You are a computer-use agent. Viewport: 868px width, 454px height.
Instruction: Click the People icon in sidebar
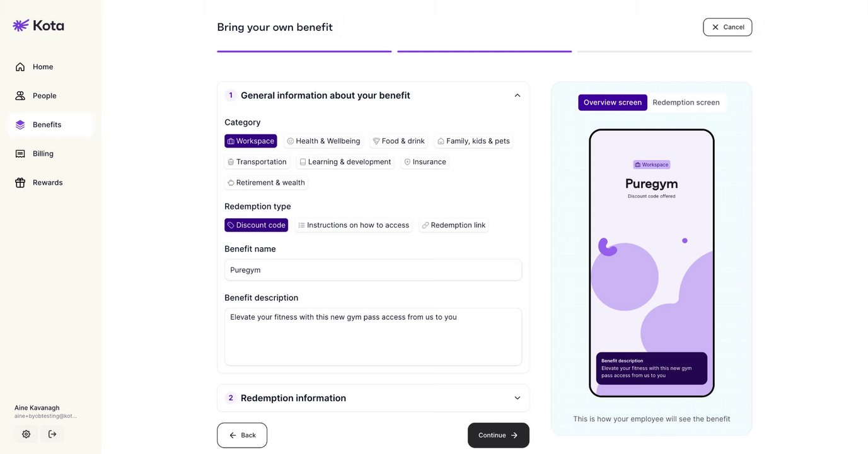click(x=20, y=96)
